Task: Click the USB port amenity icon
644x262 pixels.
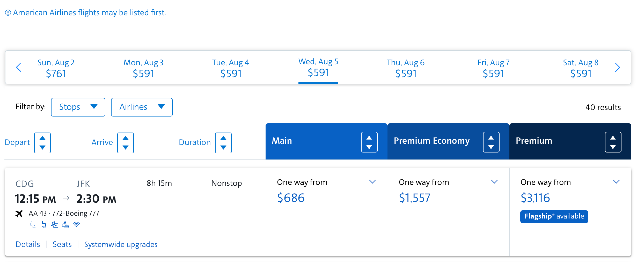Action: tap(44, 224)
